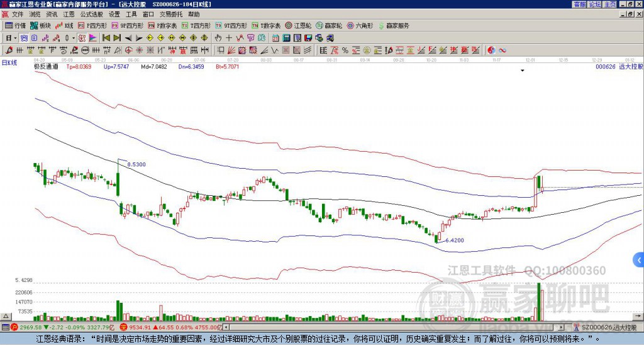
Task: Open the 江恩 menu
Action: tap(69, 14)
